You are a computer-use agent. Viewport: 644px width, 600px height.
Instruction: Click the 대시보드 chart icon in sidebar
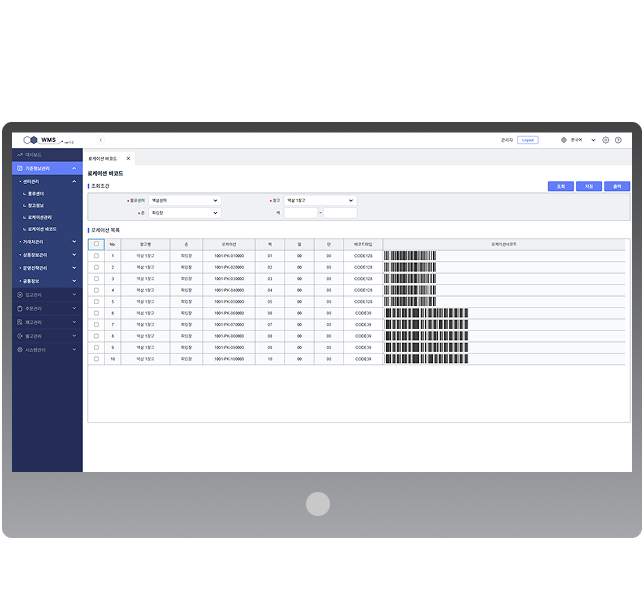click(x=20, y=155)
